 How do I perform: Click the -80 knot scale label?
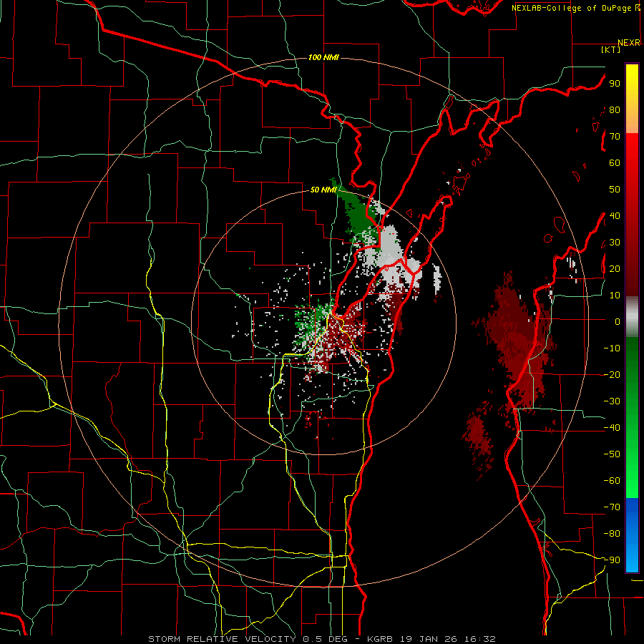612,534
